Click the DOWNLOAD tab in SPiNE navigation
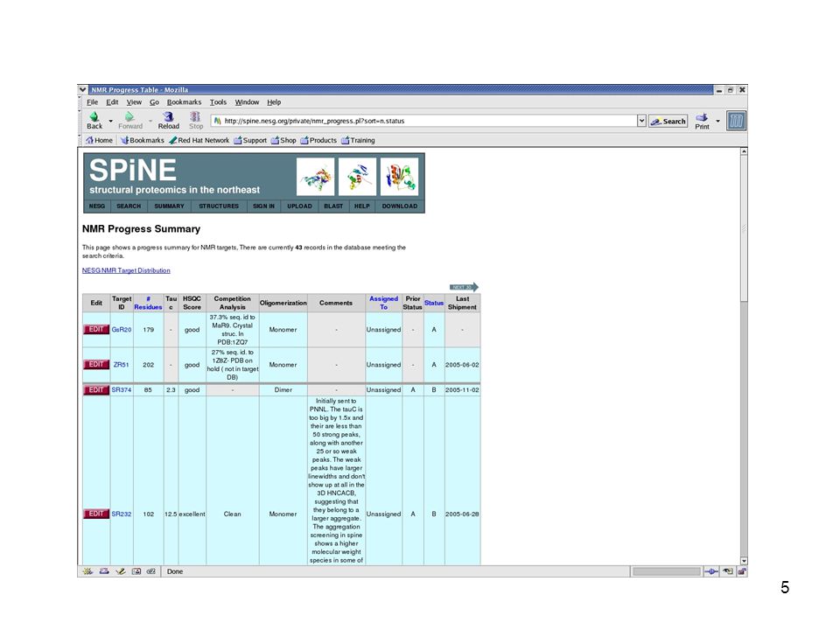Viewport: 840px width, 630px height. [x=400, y=206]
